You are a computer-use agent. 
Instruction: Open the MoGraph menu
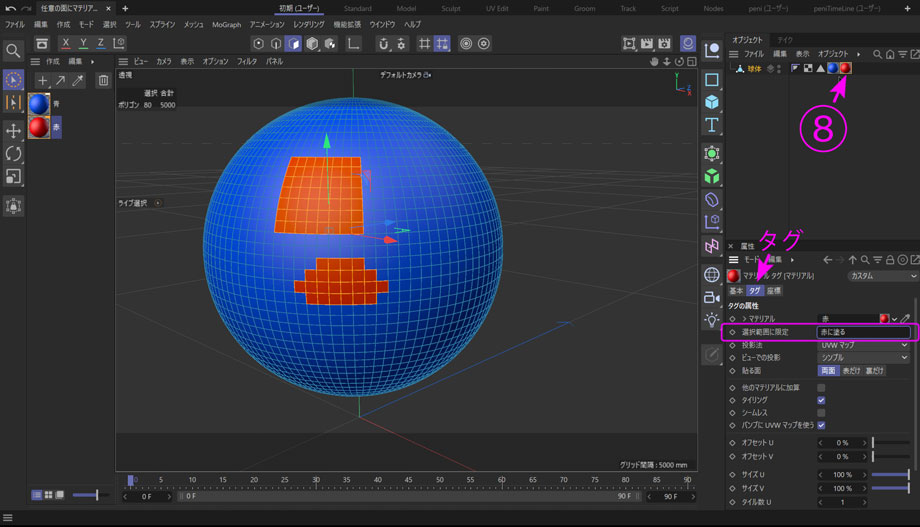(226, 24)
